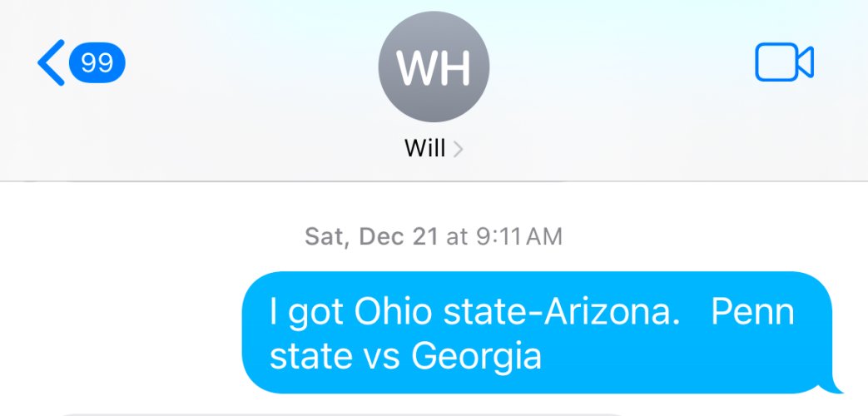Viewport: 868px width, 416px height.
Task: Expand contact details chevron beside Will
Action: 457,149
